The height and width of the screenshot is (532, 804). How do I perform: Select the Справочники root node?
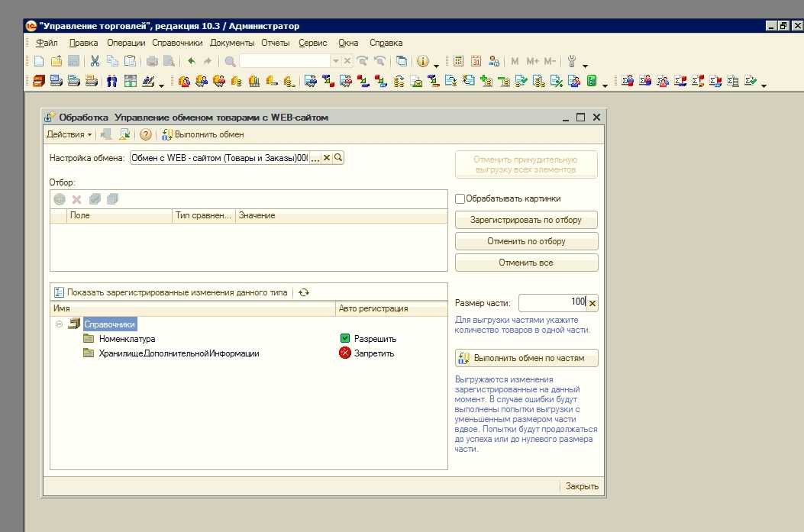tap(110, 324)
